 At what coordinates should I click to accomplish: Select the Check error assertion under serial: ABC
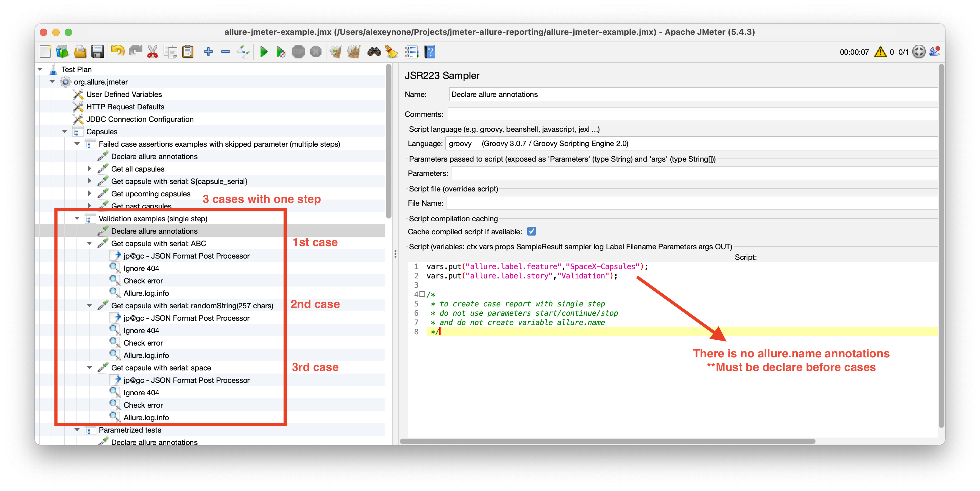(x=143, y=281)
